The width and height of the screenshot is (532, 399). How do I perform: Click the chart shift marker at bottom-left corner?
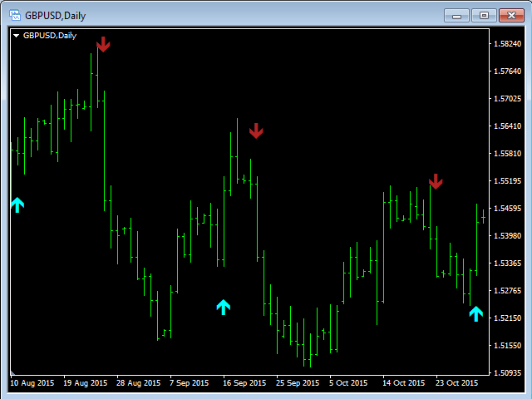[13, 372]
